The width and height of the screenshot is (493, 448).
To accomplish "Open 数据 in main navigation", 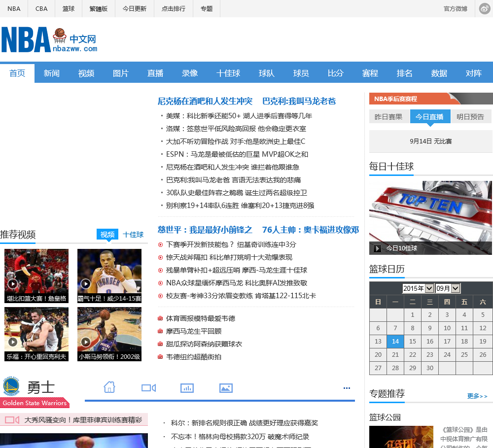I will [439, 73].
